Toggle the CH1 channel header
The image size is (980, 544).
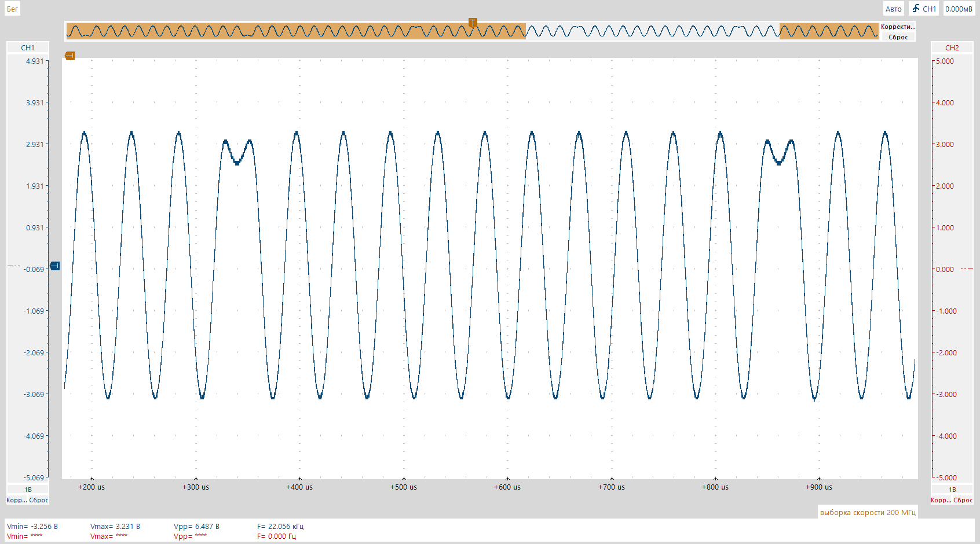[28, 47]
